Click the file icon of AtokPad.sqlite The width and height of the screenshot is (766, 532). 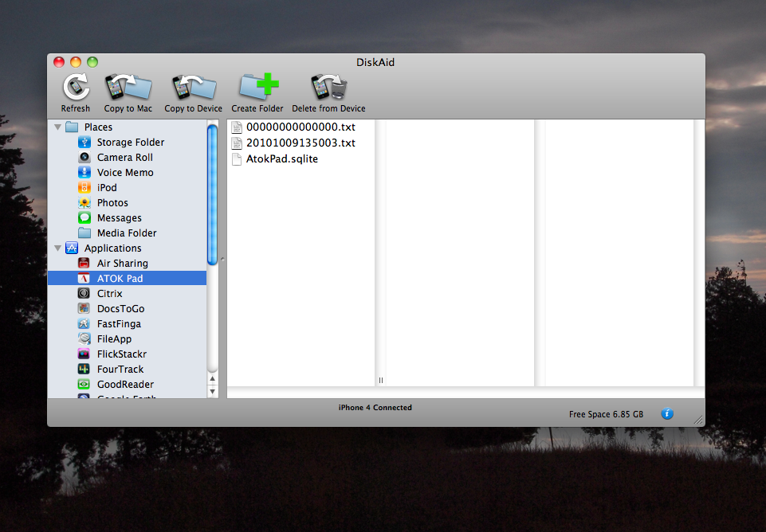237,159
